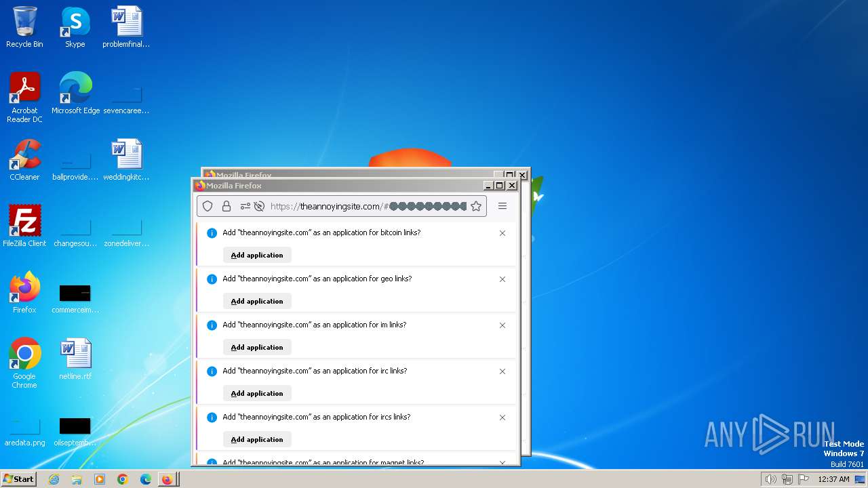Dismiss the geo links notification
The height and width of the screenshot is (488, 868).
502,279
